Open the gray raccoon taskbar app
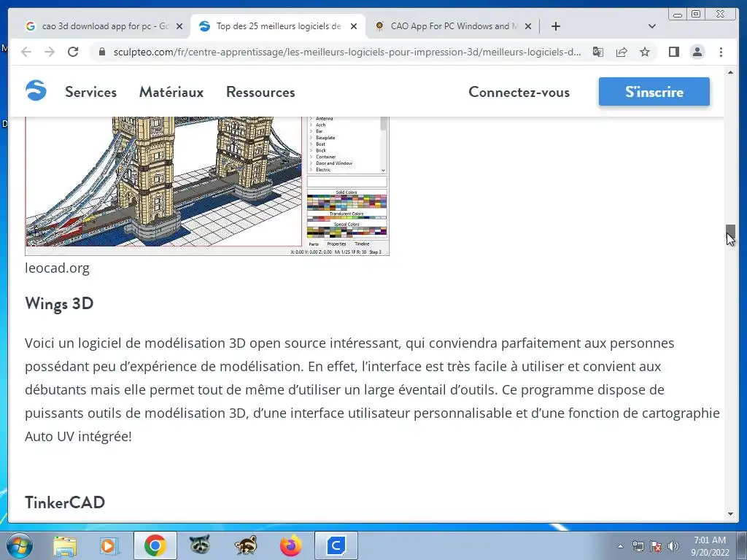747x560 pixels. (x=200, y=545)
